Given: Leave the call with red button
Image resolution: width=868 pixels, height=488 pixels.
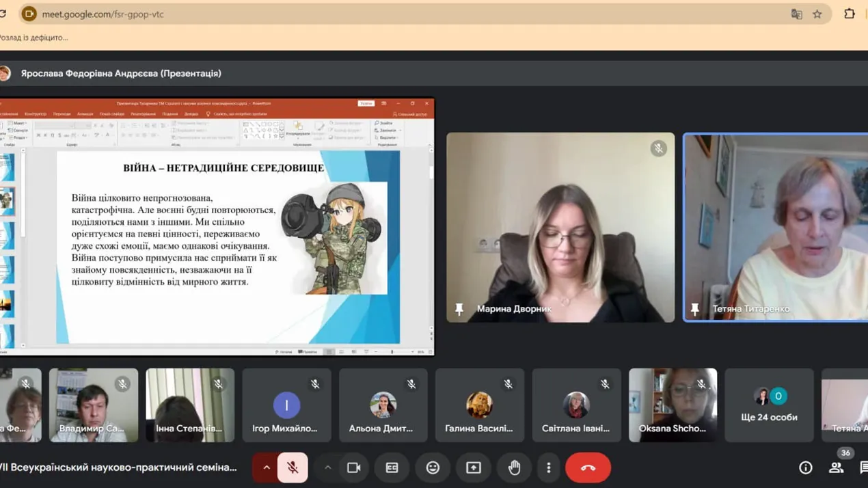Looking at the screenshot, I should (x=588, y=467).
